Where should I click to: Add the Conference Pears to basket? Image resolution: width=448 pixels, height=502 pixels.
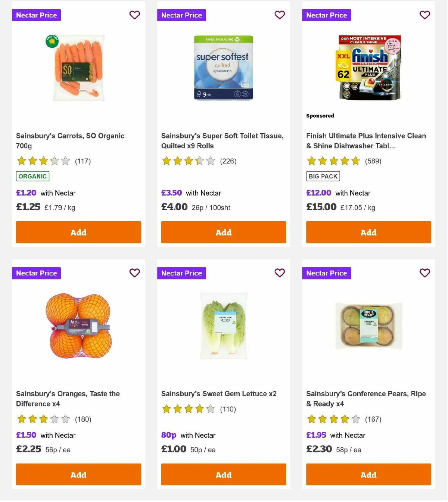point(368,474)
